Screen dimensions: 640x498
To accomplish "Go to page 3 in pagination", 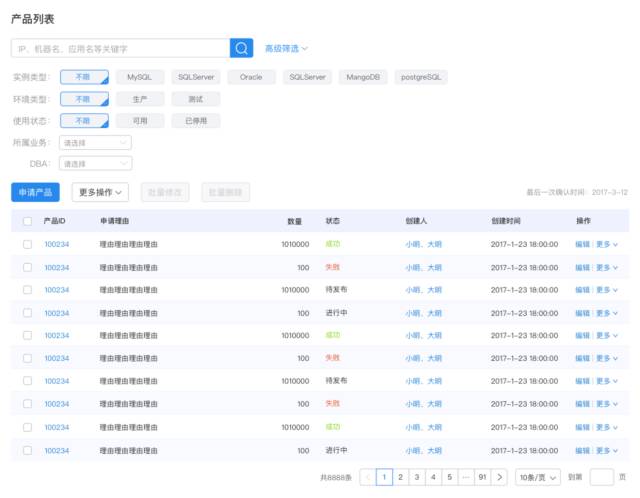I will (417, 477).
